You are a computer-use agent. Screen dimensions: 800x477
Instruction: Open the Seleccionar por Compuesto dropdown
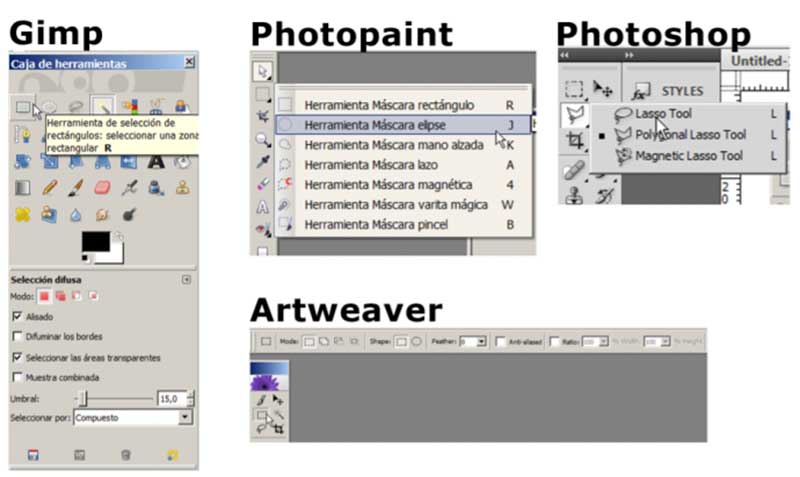[133, 418]
